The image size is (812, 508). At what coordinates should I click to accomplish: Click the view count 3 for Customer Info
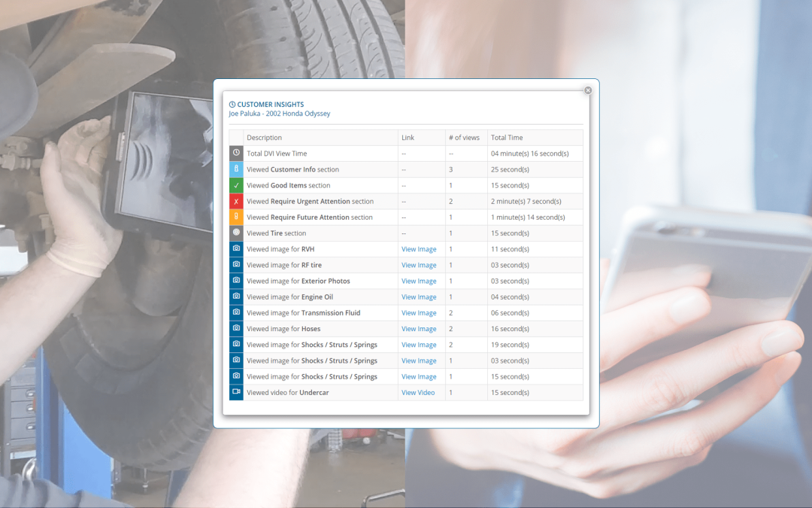[450, 169]
